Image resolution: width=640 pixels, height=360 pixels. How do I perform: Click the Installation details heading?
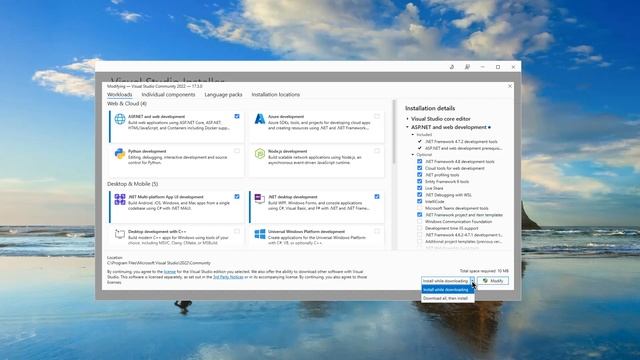point(430,108)
